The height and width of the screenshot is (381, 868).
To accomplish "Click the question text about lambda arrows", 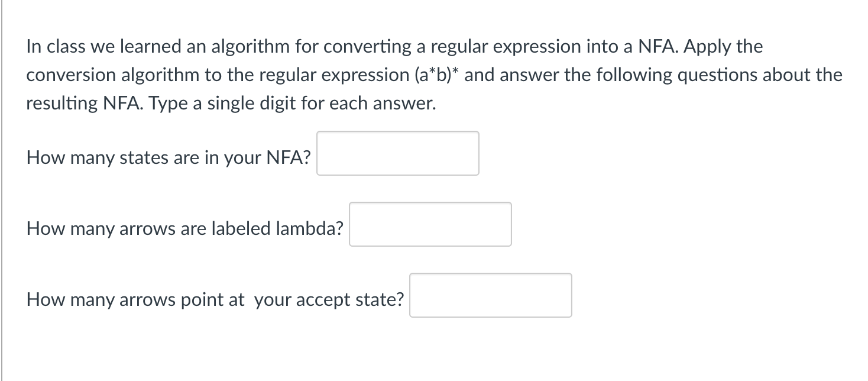I will pyautogui.click(x=185, y=228).
